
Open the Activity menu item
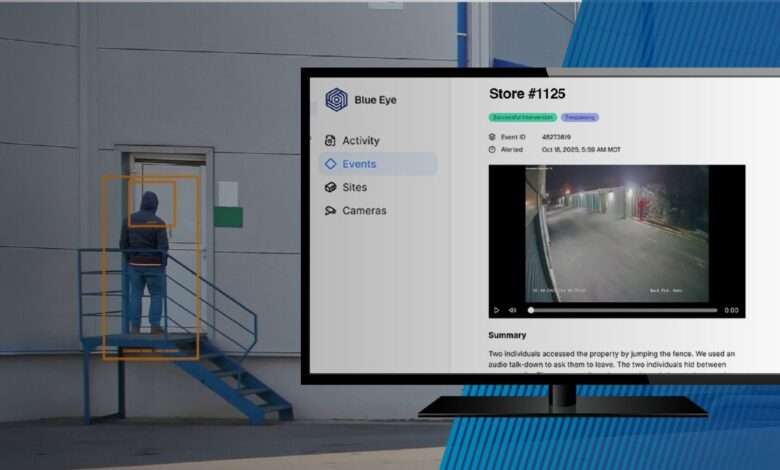[x=360, y=141]
